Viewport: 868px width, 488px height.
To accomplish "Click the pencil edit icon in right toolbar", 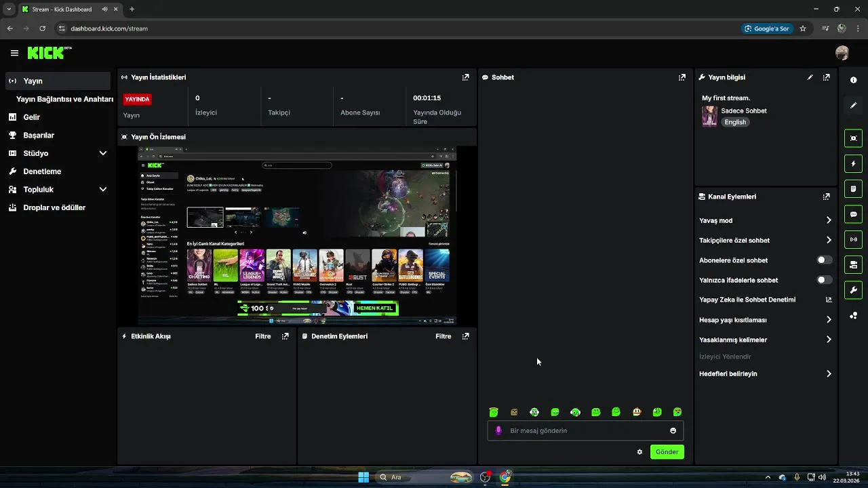I will pyautogui.click(x=853, y=105).
